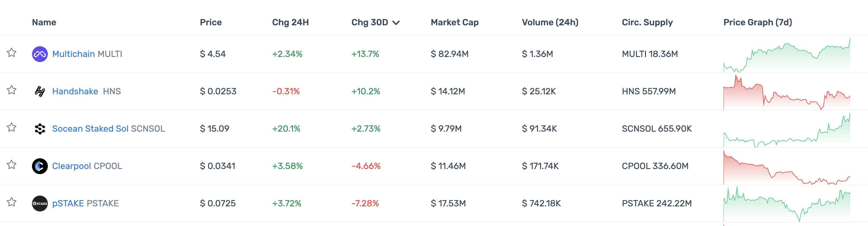Open the Multichain coin link
This screenshot has height=226, width=868.
pos(73,54)
